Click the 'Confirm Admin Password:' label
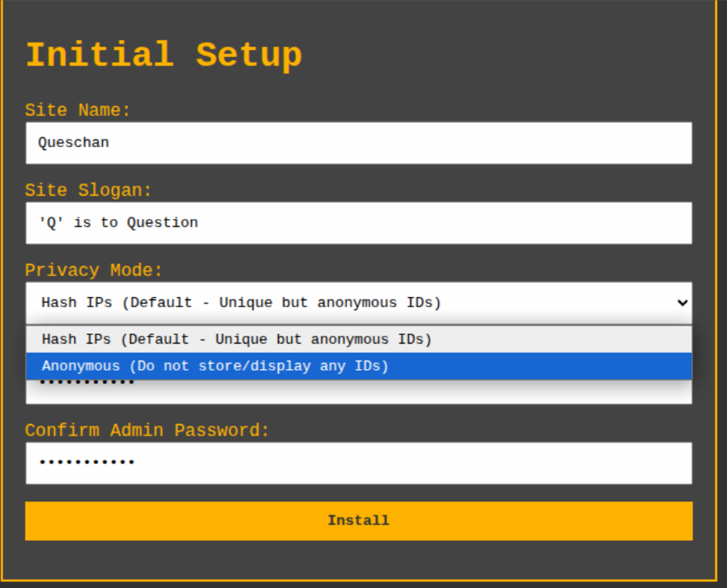This screenshot has width=727, height=588. [x=147, y=430]
